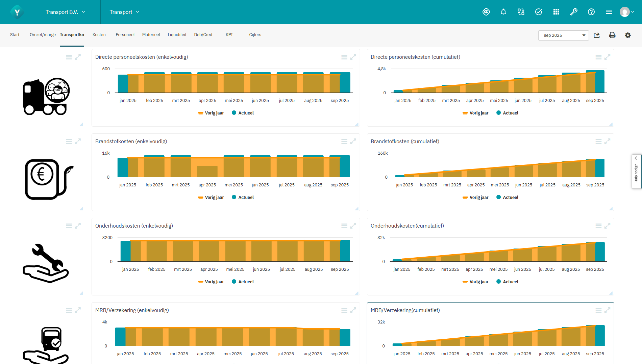Open menu of Onderhoudskosten(cumulatief) widget
Viewport: 642px width, 364px height.
[x=598, y=226]
